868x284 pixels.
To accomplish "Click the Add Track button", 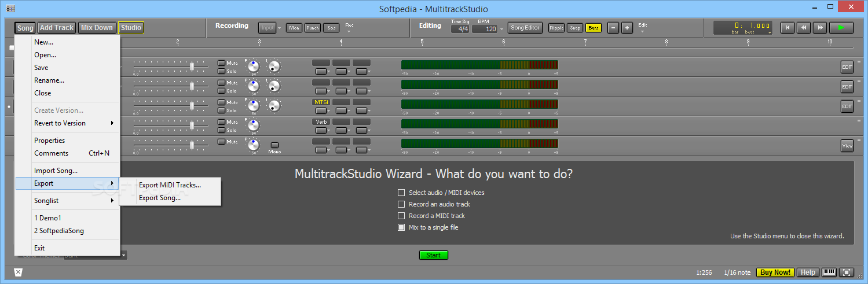I will tap(57, 28).
